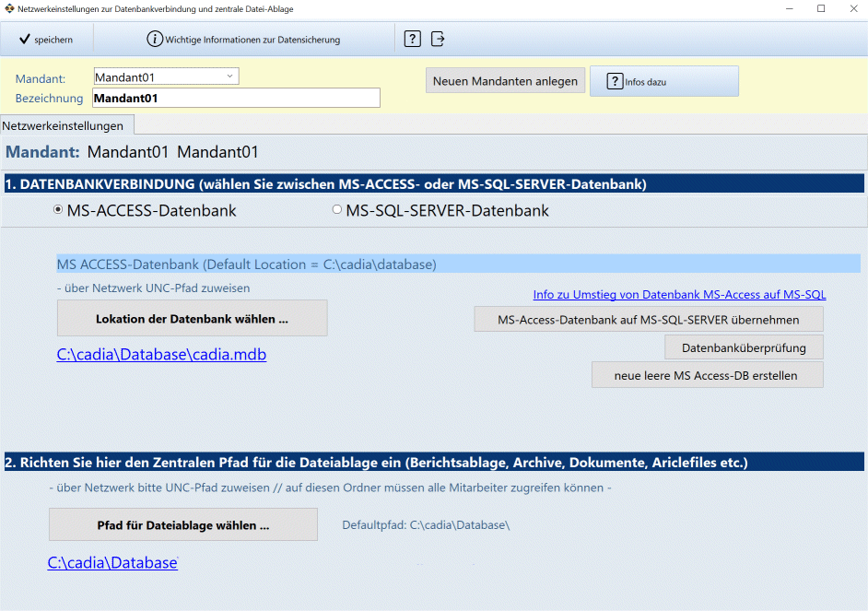Click Neuen Mandanten anlegen button
The width and height of the screenshot is (868, 611).
[505, 81]
